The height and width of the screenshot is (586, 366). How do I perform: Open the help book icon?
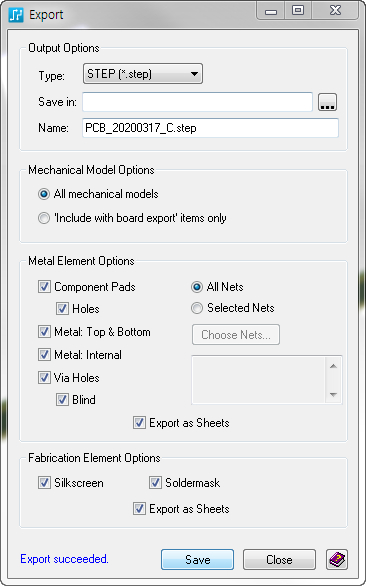[x=337, y=559]
